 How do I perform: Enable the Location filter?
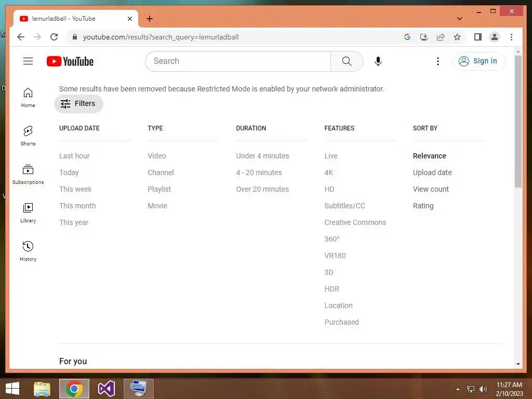point(338,305)
